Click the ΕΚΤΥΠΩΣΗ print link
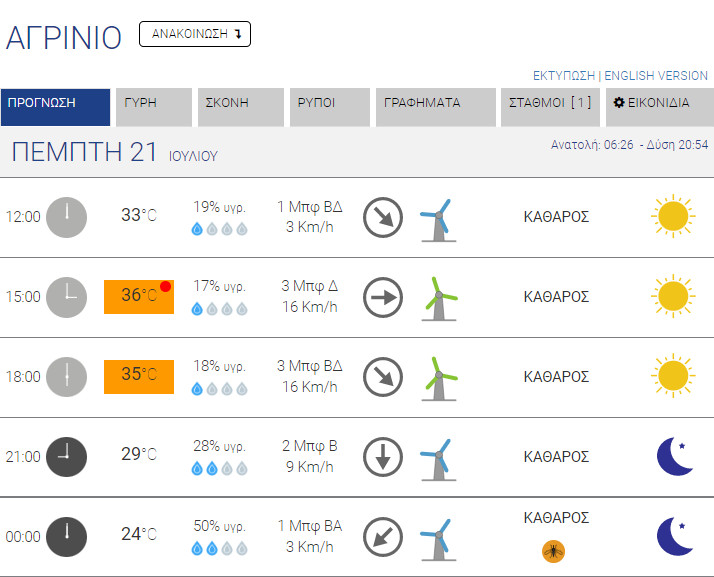The width and height of the screenshot is (714, 577). coord(563,76)
